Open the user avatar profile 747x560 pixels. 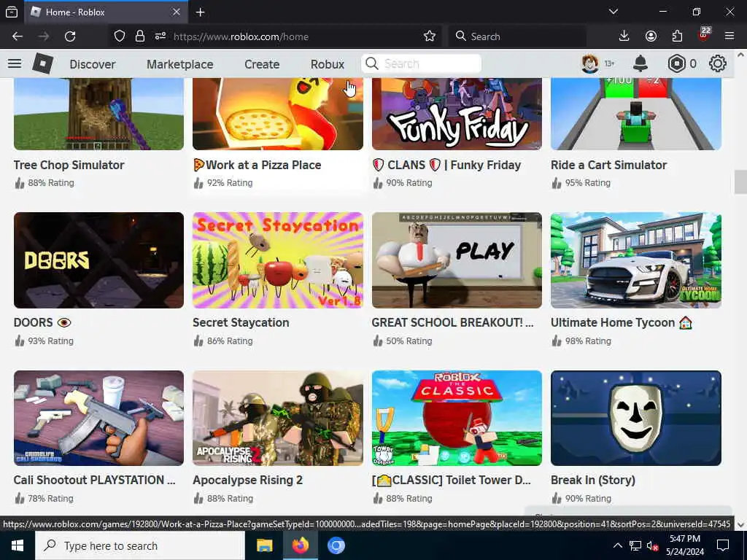pyautogui.click(x=589, y=63)
